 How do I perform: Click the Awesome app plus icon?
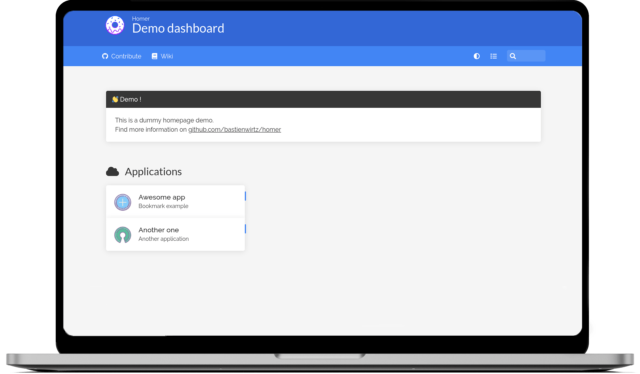pyautogui.click(x=122, y=202)
